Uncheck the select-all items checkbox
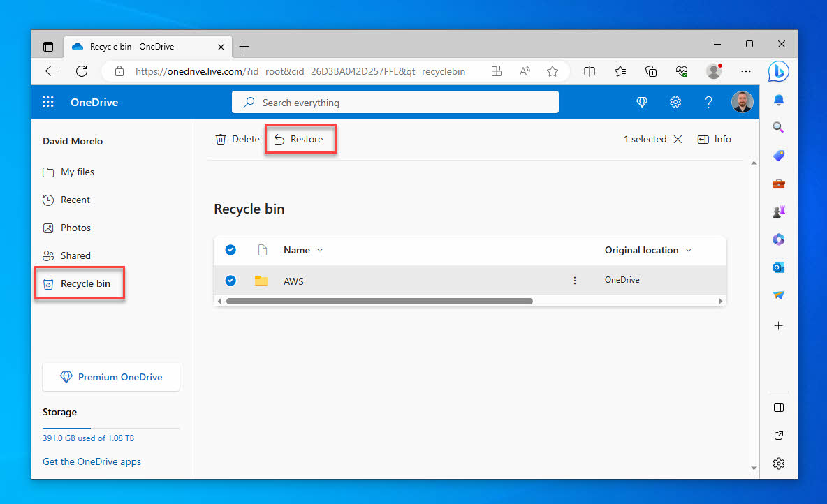The image size is (827, 504). (230, 250)
